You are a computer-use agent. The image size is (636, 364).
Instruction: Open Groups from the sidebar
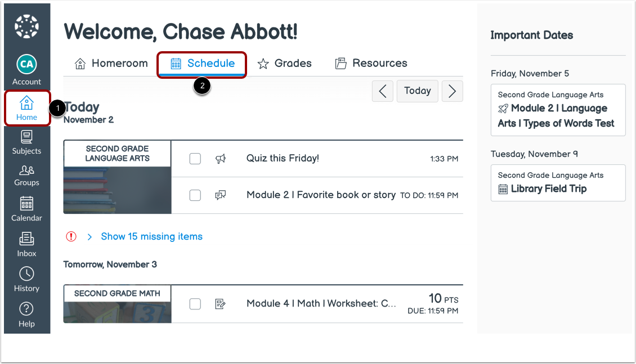coord(26,175)
